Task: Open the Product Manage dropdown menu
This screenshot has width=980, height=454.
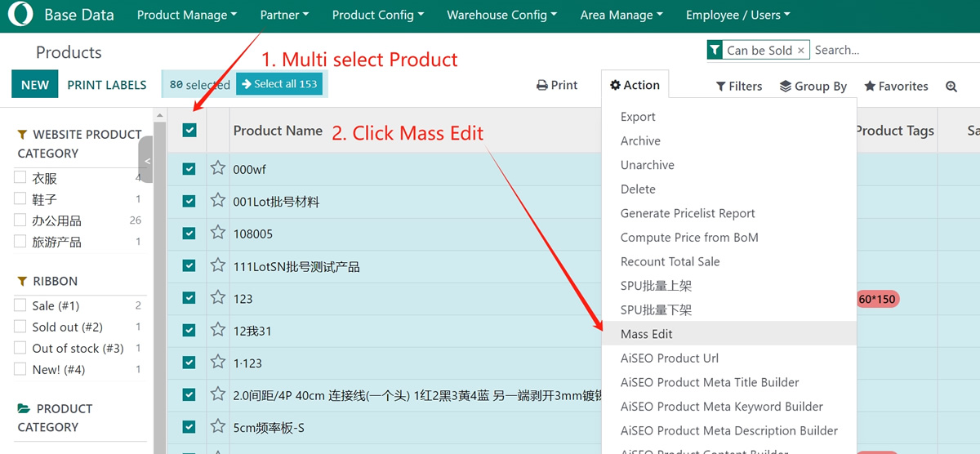Action: pyautogui.click(x=187, y=15)
